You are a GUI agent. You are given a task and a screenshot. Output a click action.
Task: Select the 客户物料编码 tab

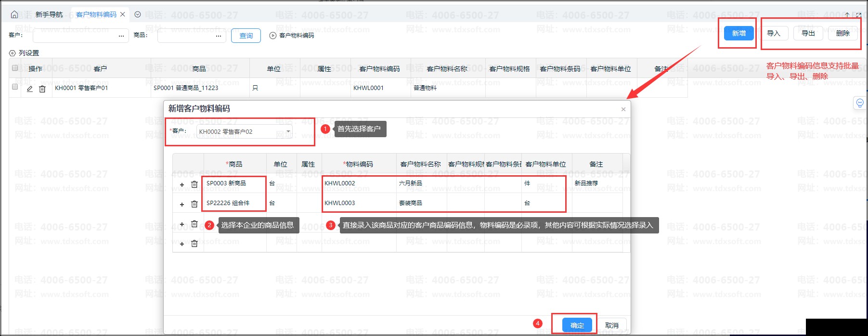[96, 14]
